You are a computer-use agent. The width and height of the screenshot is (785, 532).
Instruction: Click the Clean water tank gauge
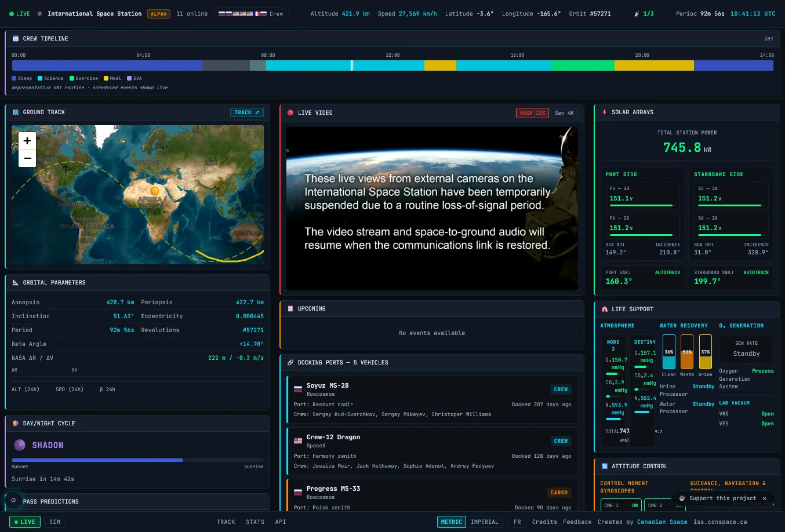(x=669, y=352)
